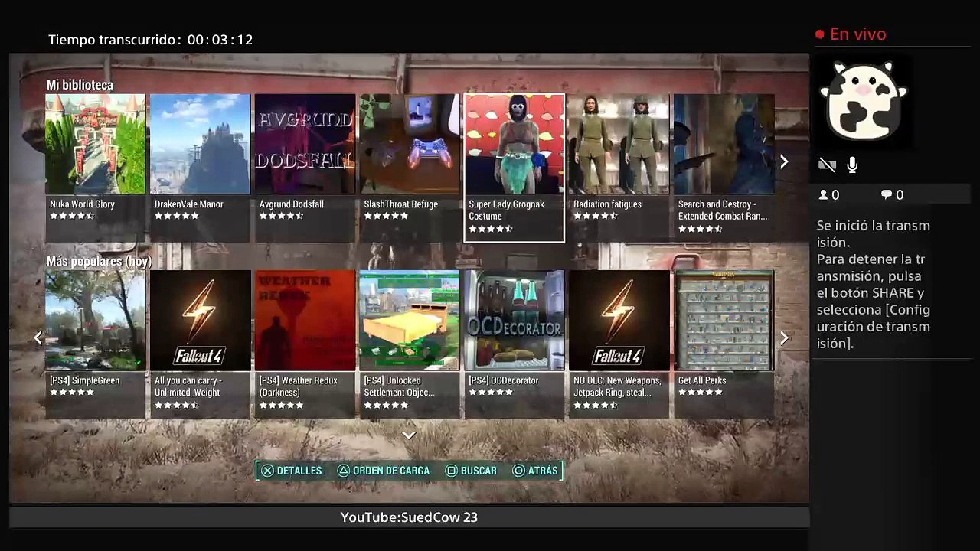Expand more categories with the down chevron

tap(409, 435)
